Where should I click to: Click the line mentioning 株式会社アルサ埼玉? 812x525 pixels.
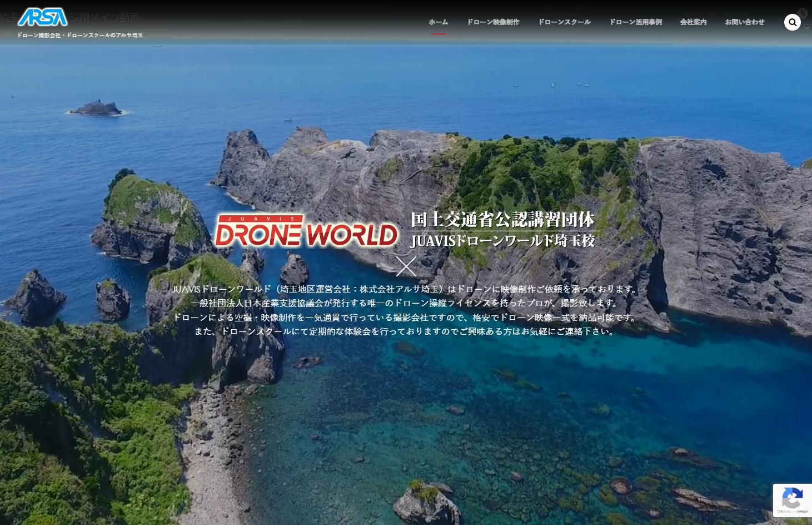click(x=406, y=289)
